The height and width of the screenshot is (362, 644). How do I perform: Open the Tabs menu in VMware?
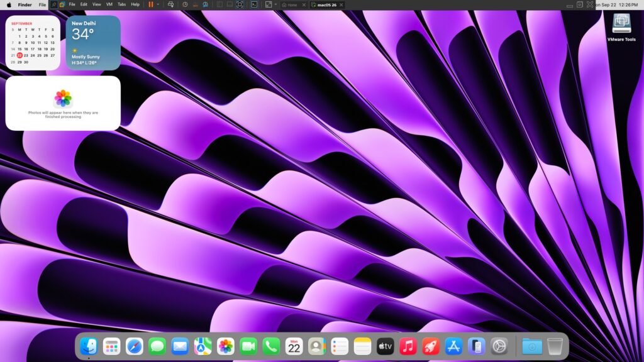[122, 4]
